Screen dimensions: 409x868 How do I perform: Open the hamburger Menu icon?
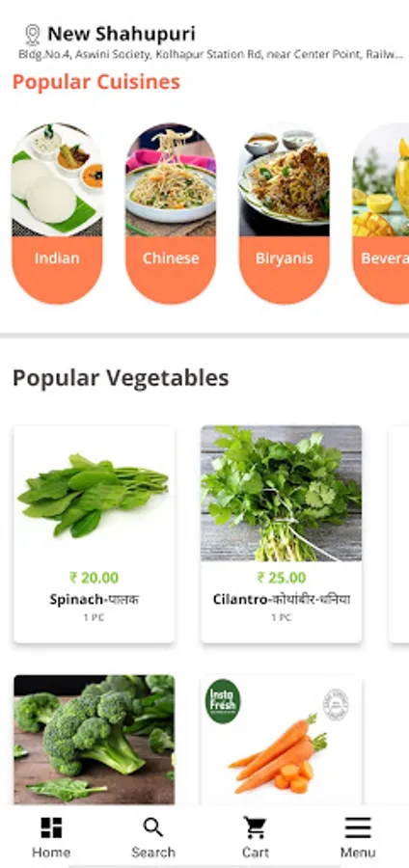click(x=358, y=828)
